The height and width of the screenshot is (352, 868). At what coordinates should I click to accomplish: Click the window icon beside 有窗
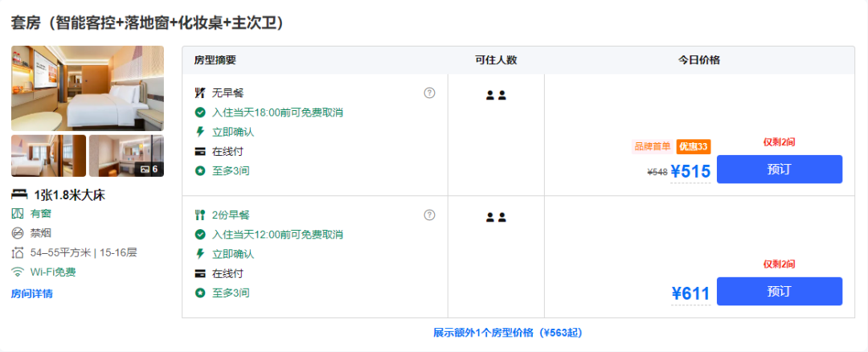click(x=18, y=214)
